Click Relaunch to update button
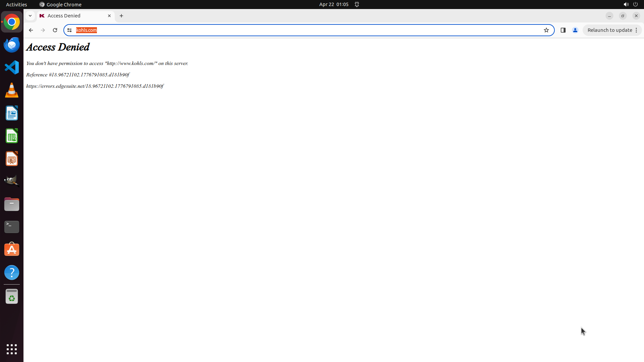This screenshot has height=362, width=644. pyautogui.click(x=609, y=30)
